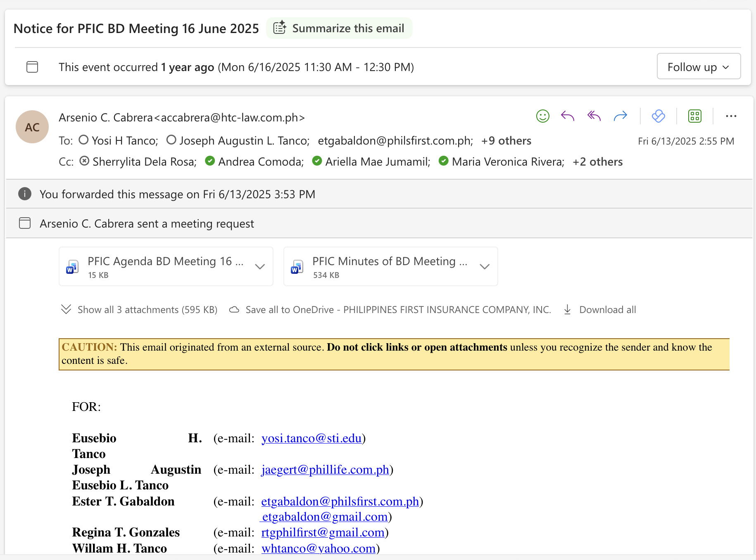Click the Summarize this email sparkle icon
This screenshot has height=560, width=756.
[x=280, y=28]
